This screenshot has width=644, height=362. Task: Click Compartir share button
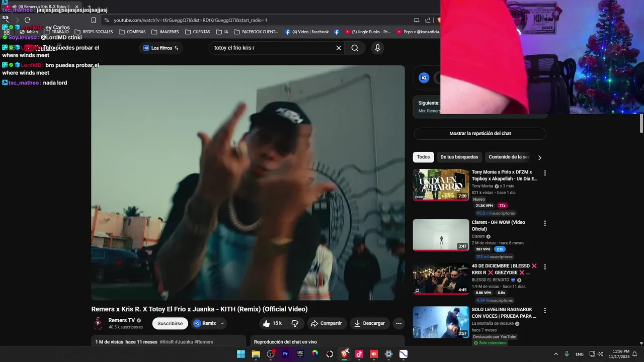click(x=326, y=323)
